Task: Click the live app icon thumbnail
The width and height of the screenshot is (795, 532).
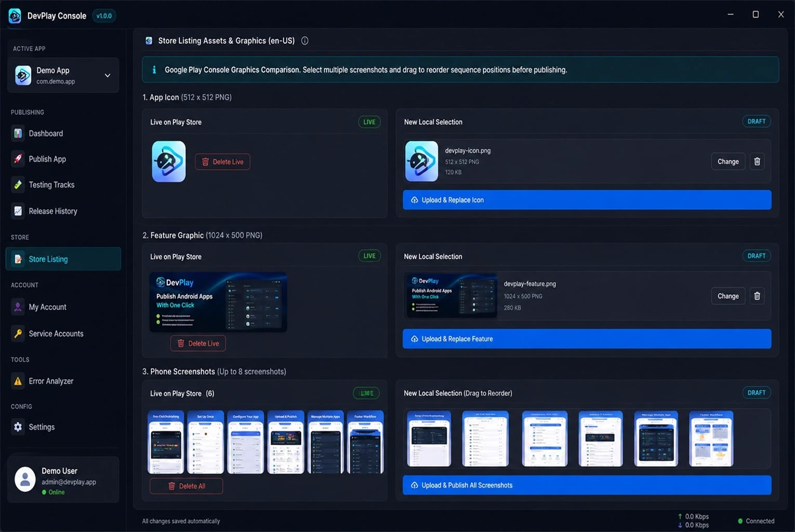Action: tap(169, 162)
